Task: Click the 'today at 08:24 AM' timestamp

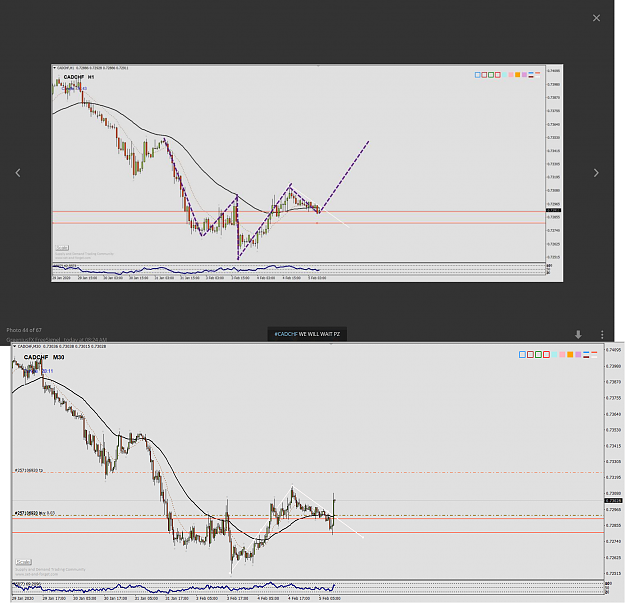Action: (85, 340)
